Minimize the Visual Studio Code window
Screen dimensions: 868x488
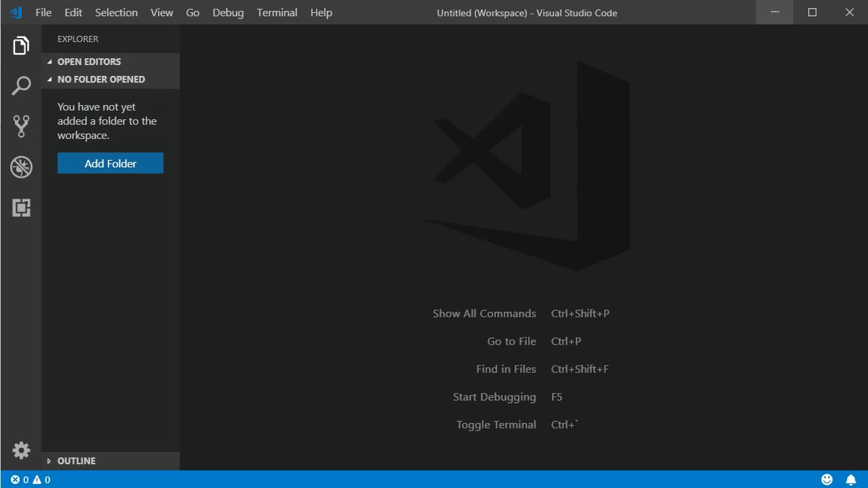(x=774, y=12)
